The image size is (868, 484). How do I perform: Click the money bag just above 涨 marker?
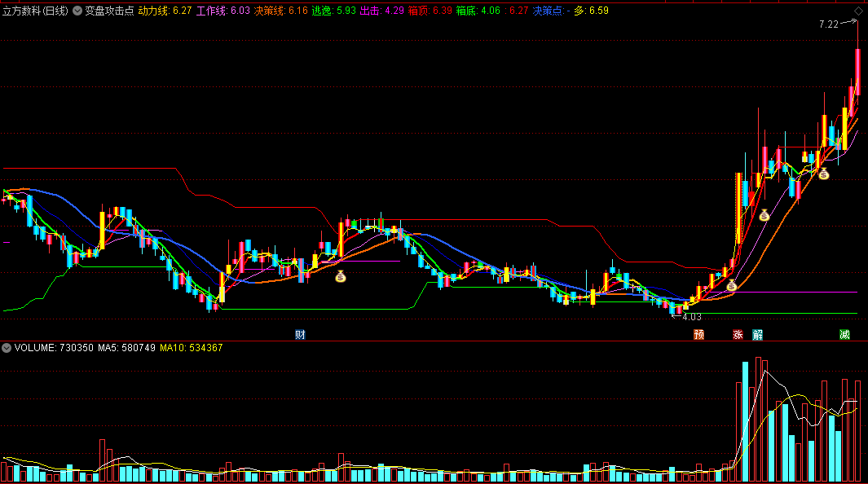click(x=732, y=285)
